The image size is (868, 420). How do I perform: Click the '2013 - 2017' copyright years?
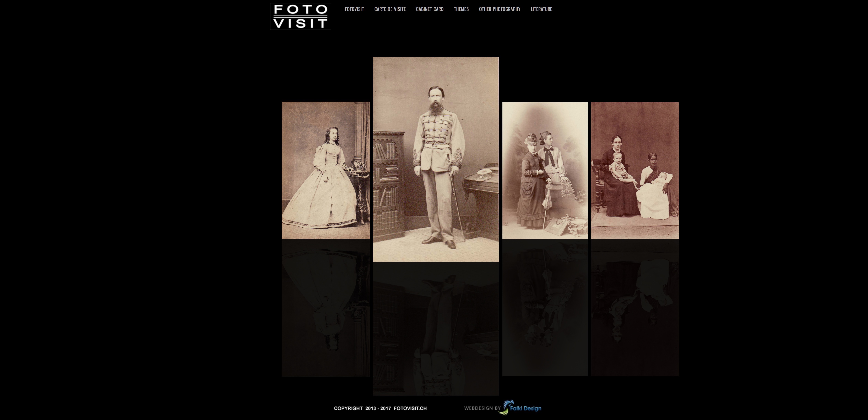coord(378,408)
